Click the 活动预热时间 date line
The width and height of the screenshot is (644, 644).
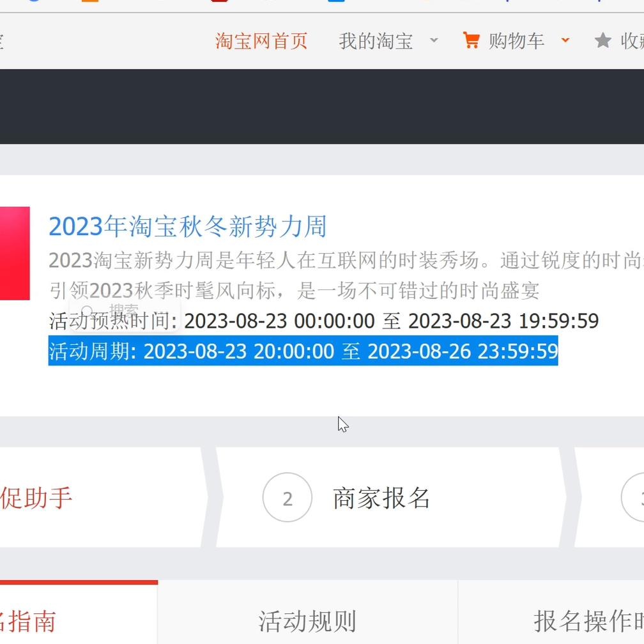[324, 321]
